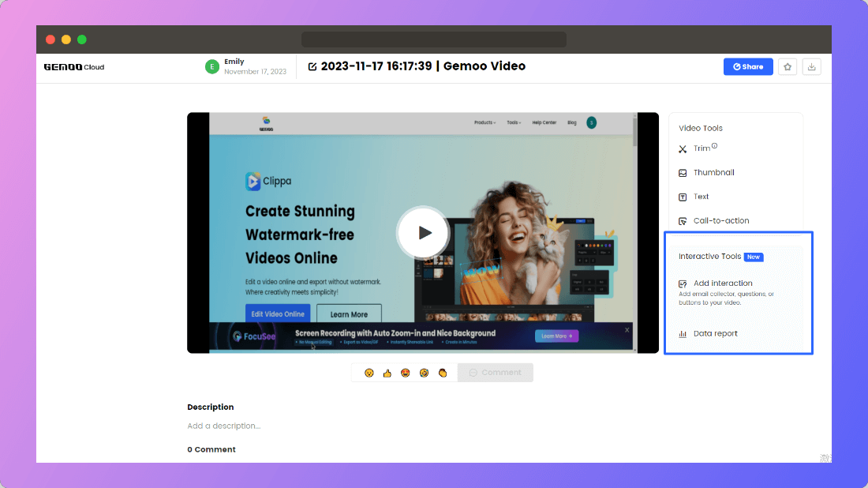Open Emily's green avatar
The width and height of the screenshot is (868, 488).
coord(212,66)
